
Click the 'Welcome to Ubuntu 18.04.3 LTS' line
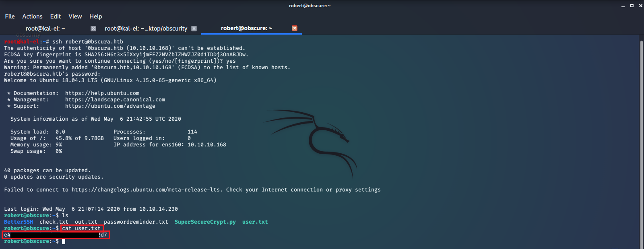click(110, 80)
